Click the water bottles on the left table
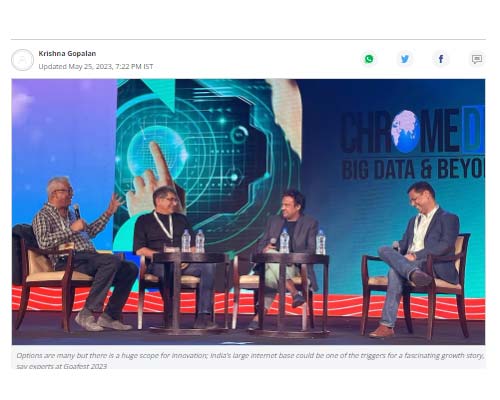 coord(193,241)
